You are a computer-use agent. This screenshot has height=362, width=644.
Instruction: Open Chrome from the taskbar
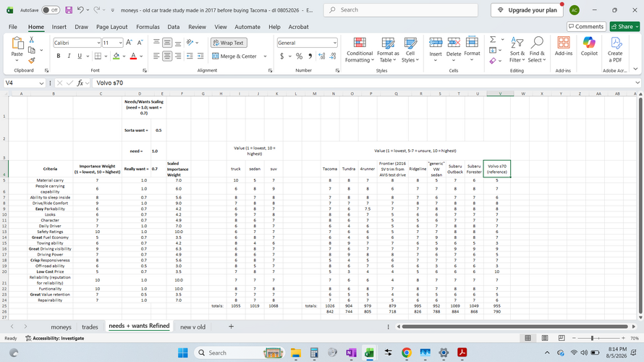406,352
